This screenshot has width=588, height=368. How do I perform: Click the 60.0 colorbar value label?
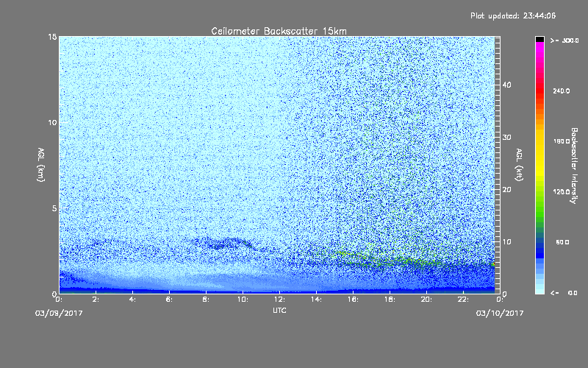pos(562,242)
